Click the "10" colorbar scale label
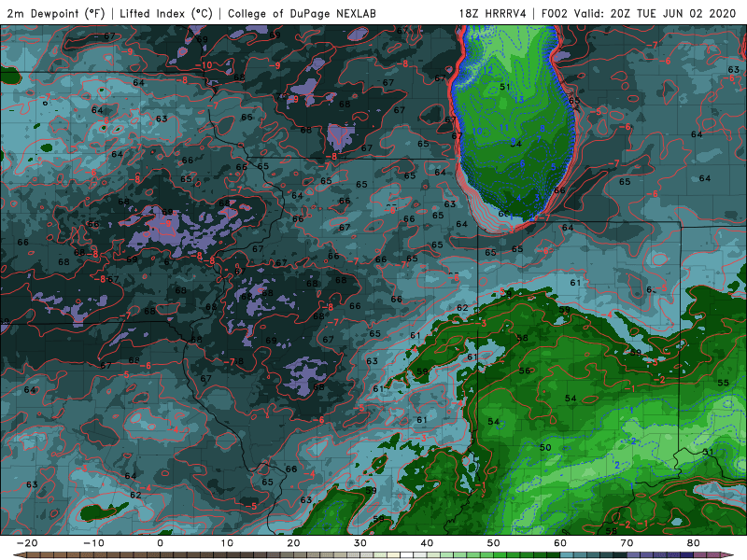The image size is (747, 560). pos(227,543)
